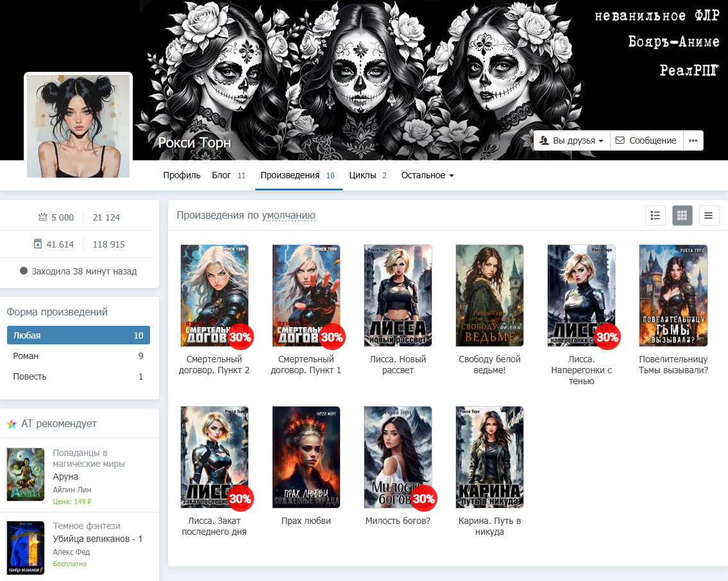The height and width of the screenshot is (581, 728).
Task: Select the Произведения tab
Action: [x=298, y=176]
